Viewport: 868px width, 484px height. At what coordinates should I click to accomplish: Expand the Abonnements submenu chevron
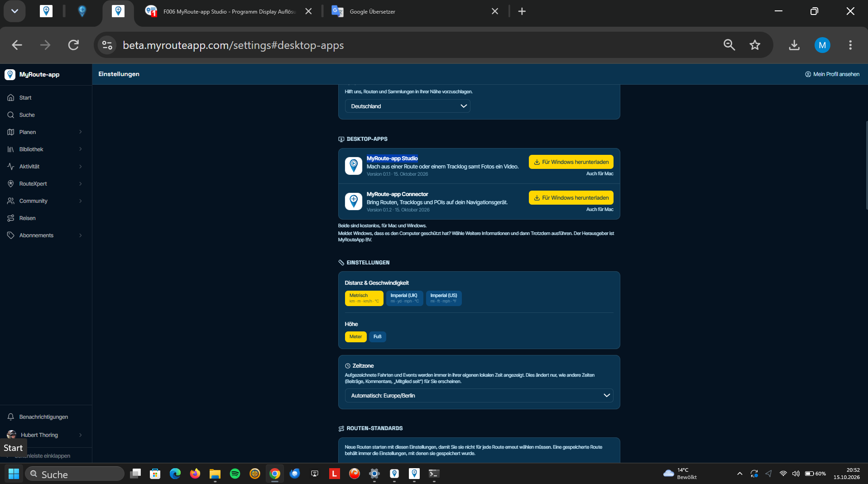81,235
